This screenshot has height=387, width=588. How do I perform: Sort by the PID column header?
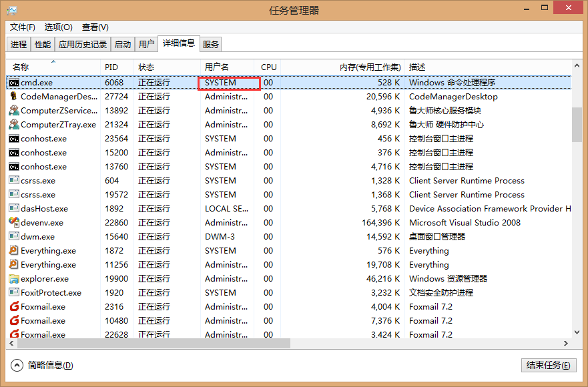pyautogui.click(x=117, y=67)
